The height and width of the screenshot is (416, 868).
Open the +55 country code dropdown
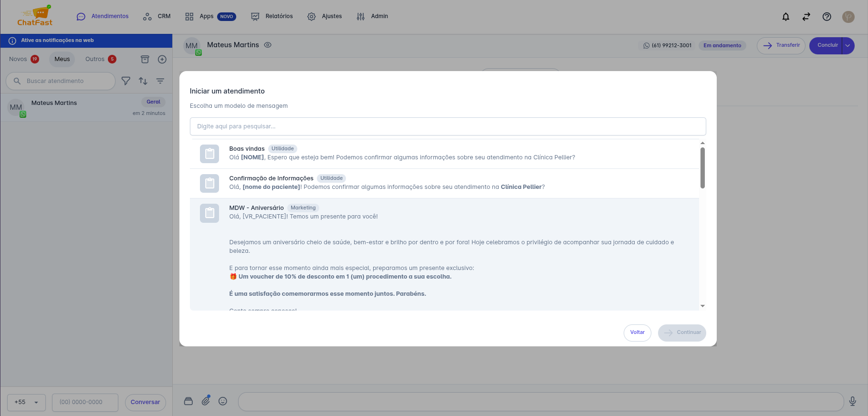tap(27, 402)
